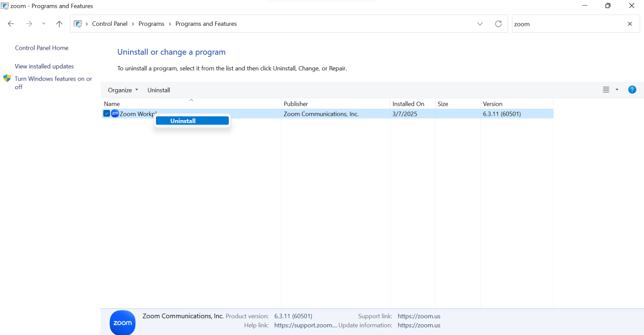
Task: Click Uninstall in the toolbar
Action: point(158,90)
